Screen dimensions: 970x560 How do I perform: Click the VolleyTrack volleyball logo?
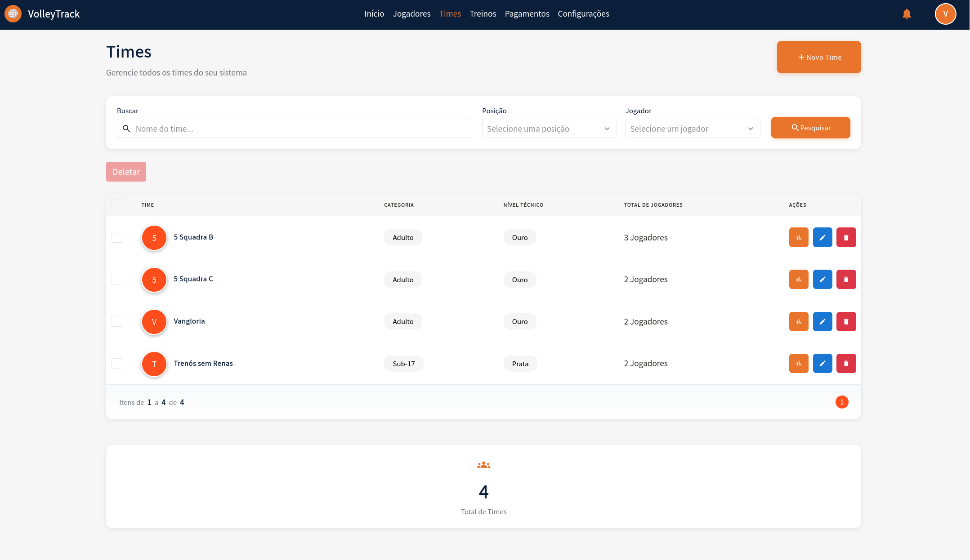13,14
